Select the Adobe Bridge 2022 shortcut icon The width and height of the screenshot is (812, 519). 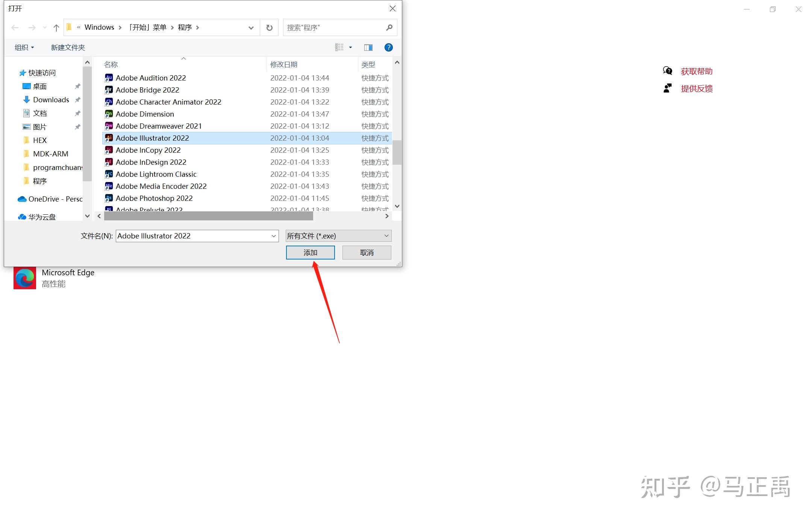coord(109,90)
